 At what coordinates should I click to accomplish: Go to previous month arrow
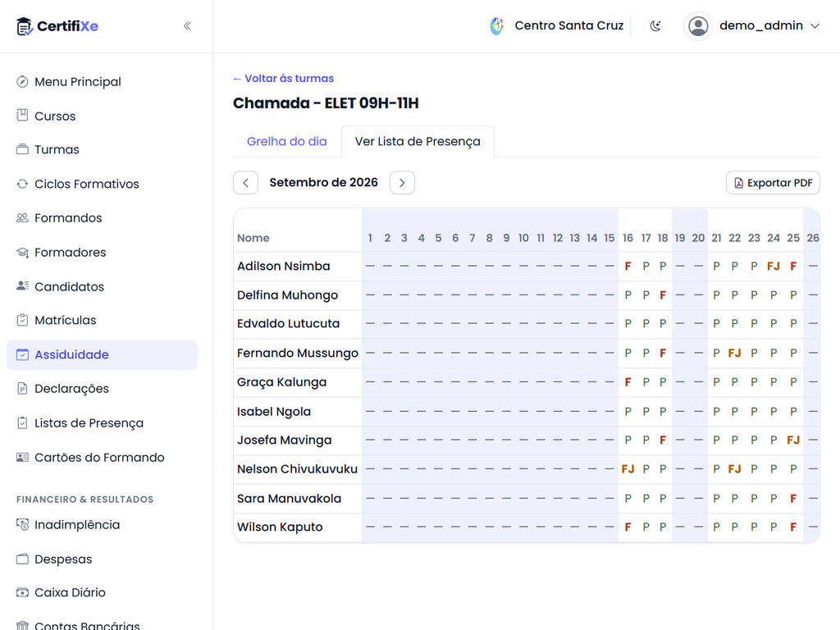click(x=245, y=183)
